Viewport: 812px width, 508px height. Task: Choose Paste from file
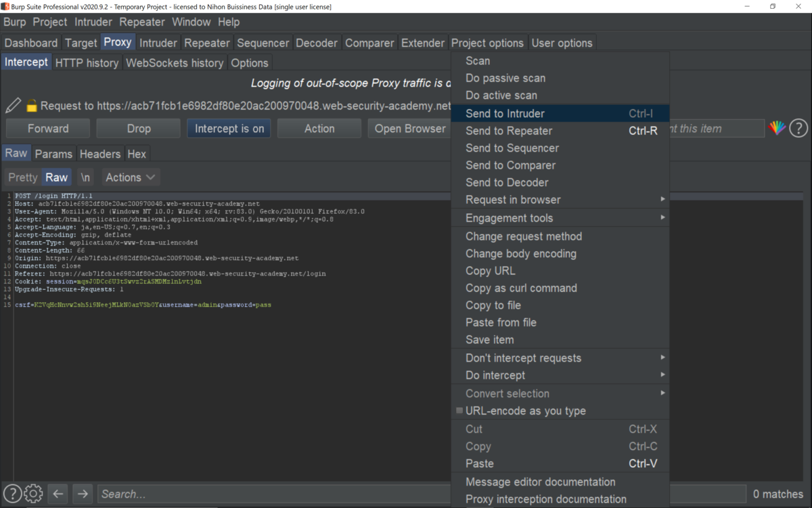[x=560, y=322]
